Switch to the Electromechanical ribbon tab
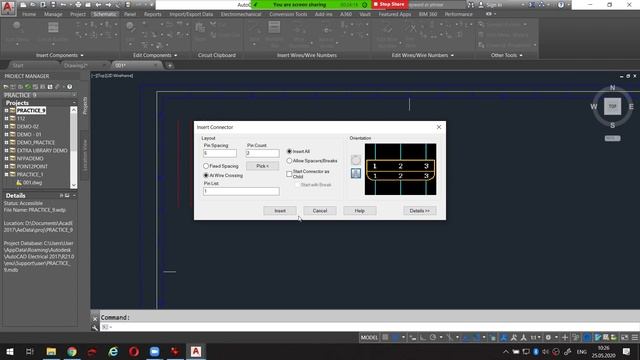This screenshot has width=640, height=360. [241, 14]
